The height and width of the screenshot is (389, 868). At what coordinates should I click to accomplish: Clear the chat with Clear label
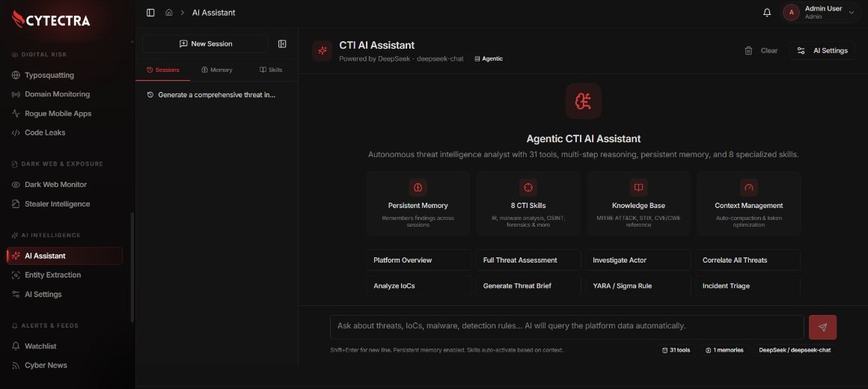click(x=769, y=50)
